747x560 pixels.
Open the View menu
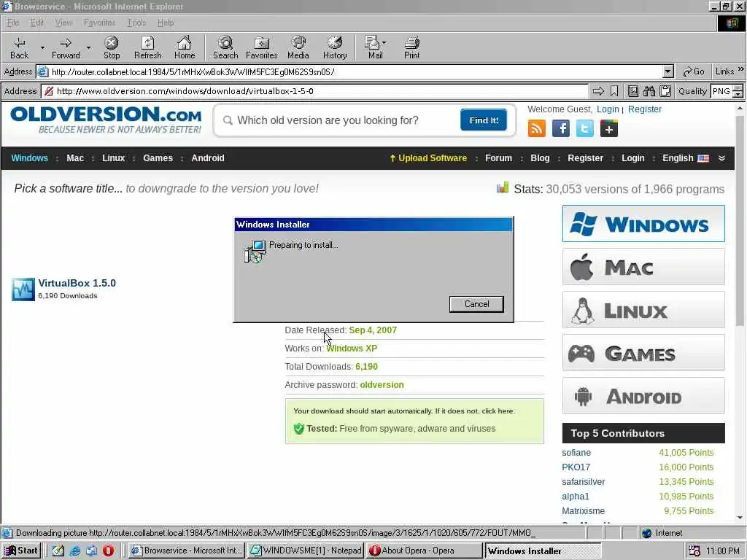(63, 23)
